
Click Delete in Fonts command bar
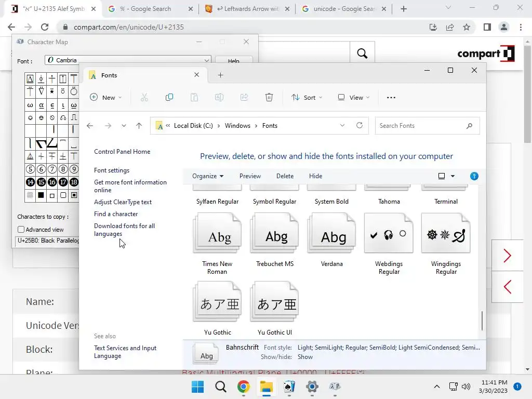pyautogui.click(x=285, y=176)
